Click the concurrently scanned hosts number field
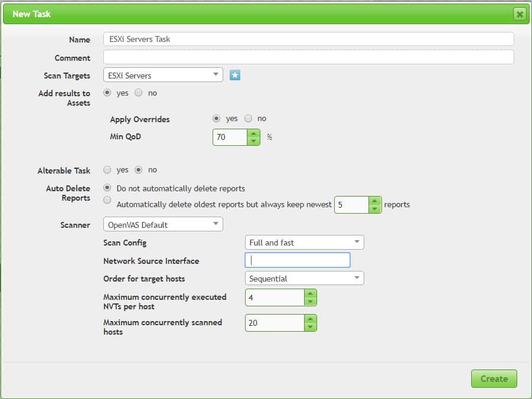 coord(275,323)
